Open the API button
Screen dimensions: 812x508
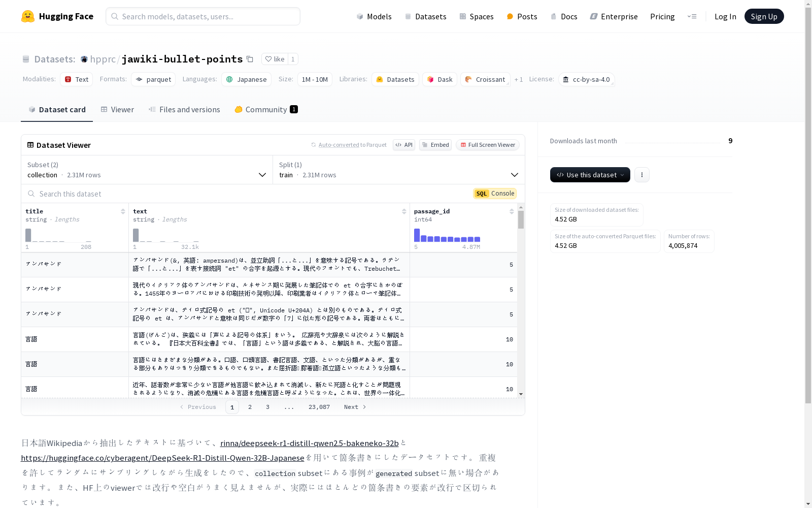coord(404,145)
